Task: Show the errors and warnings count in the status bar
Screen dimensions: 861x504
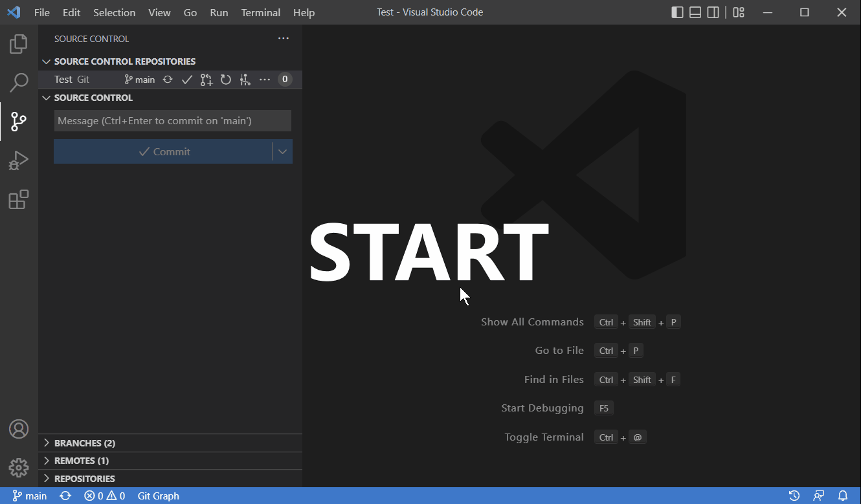Action: point(104,496)
